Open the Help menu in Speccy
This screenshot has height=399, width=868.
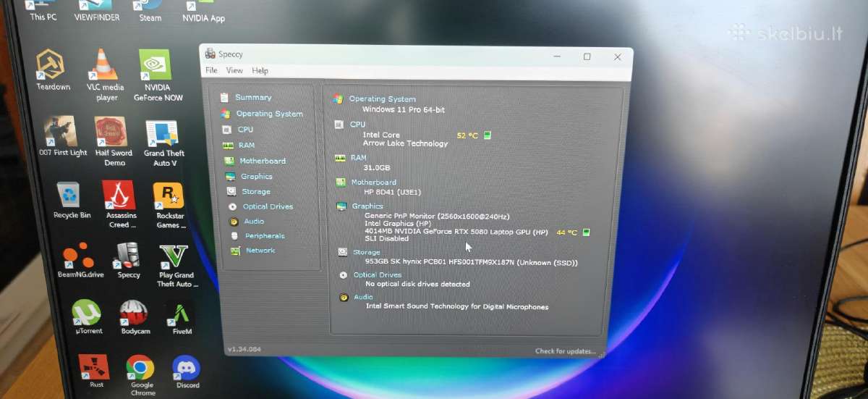pyautogui.click(x=260, y=71)
